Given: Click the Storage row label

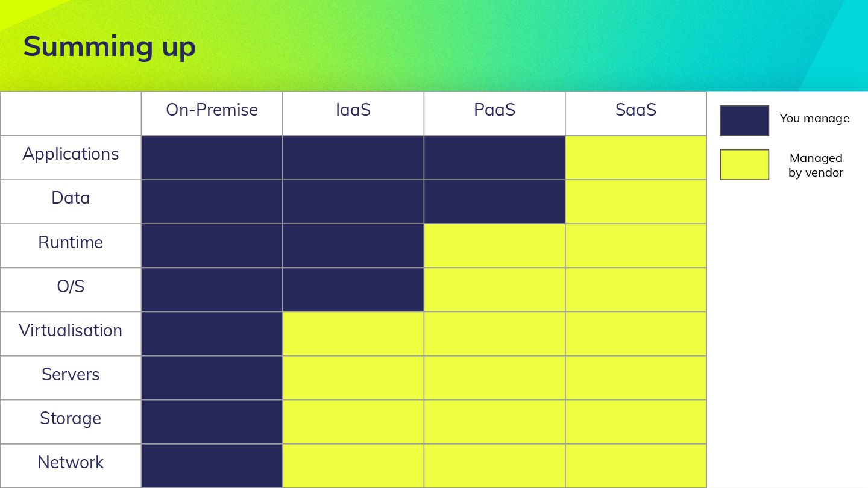Looking at the screenshot, I should (x=71, y=418).
